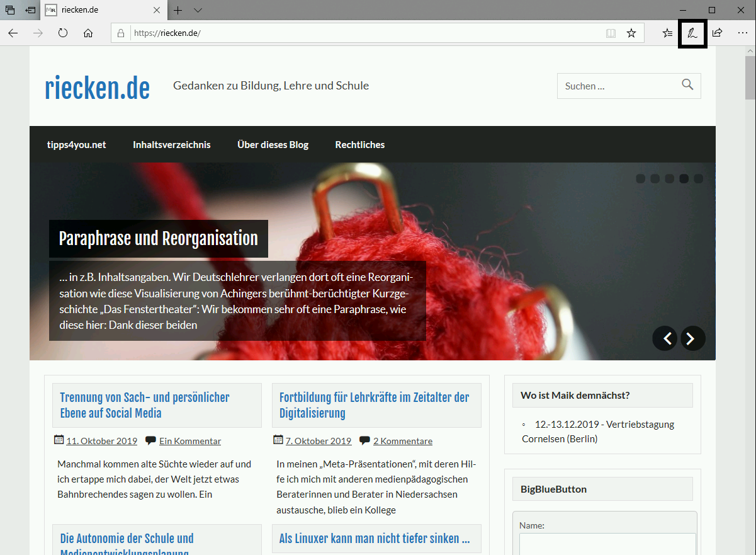Show the tab previews chevron
The width and height of the screenshot is (756, 555).
click(198, 10)
